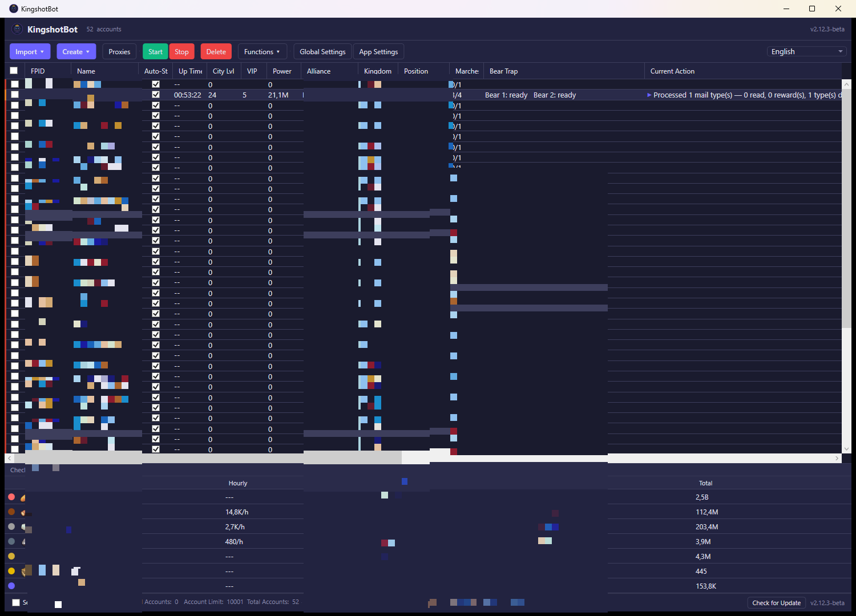This screenshot has width=856, height=616.
Task: Toggle the select-all checkbox in the header
Action: click(14, 71)
